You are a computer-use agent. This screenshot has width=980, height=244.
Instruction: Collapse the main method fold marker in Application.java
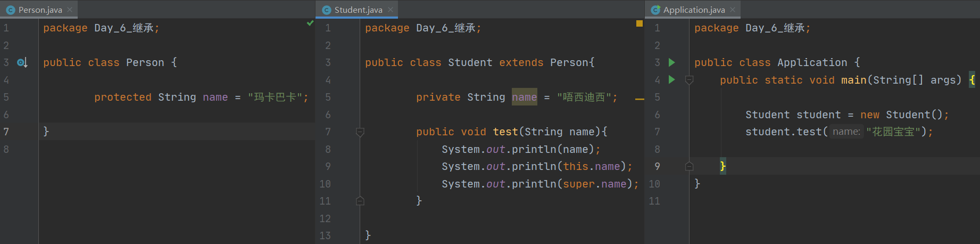coord(690,80)
